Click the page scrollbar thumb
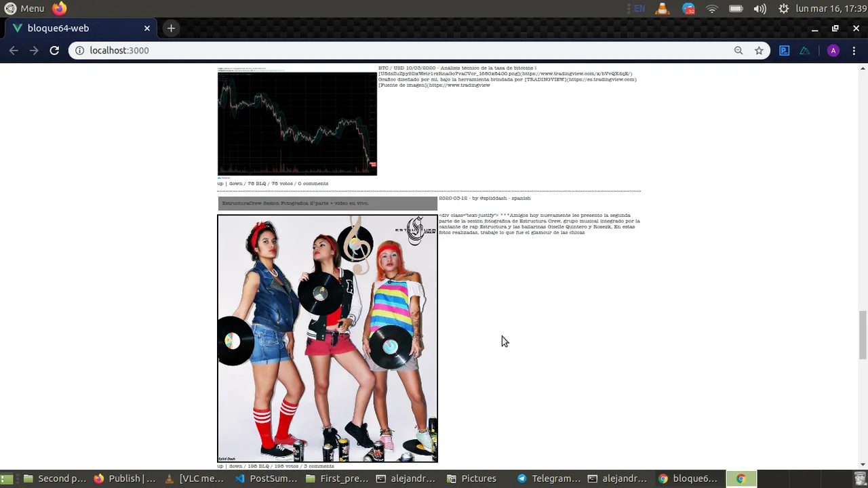The width and height of the screenshot is (868, 488). pyautogui.click(x=863, y=335)
